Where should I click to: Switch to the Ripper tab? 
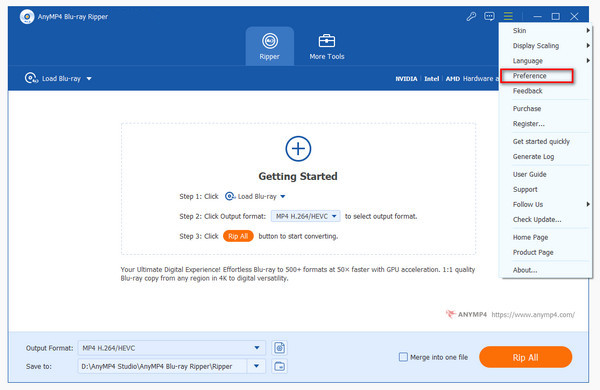click(270, 46)
